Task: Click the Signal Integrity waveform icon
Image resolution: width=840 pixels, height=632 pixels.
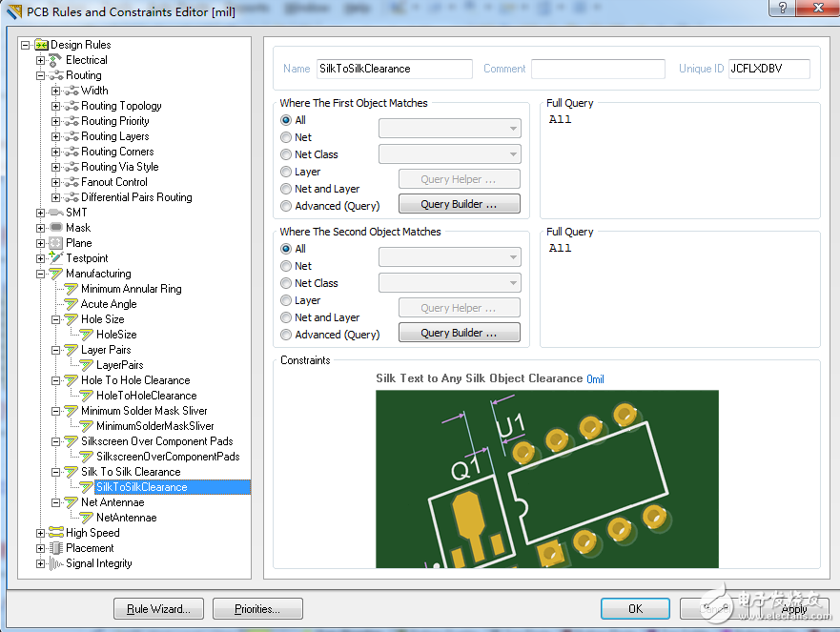Action: 55,563
